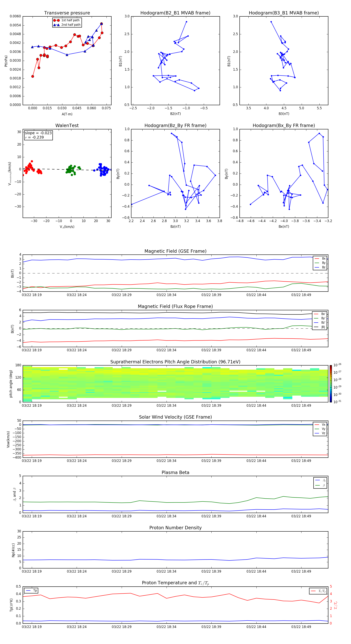Click the Hodogram(Bz_By FR frame) title
The width and height of the screenshot is (351, 644).
click(175, 125)
